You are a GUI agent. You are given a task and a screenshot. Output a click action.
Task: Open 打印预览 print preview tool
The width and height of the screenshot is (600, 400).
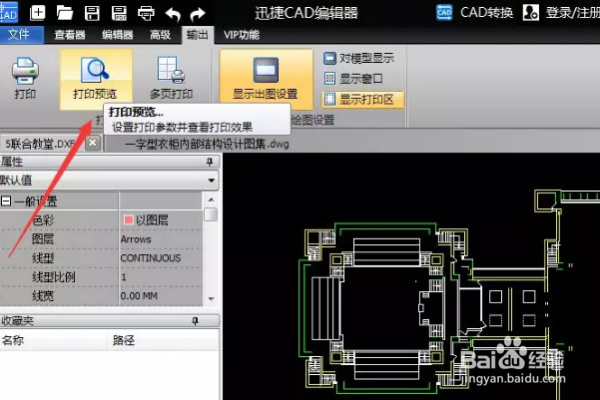tap(95, 78)
